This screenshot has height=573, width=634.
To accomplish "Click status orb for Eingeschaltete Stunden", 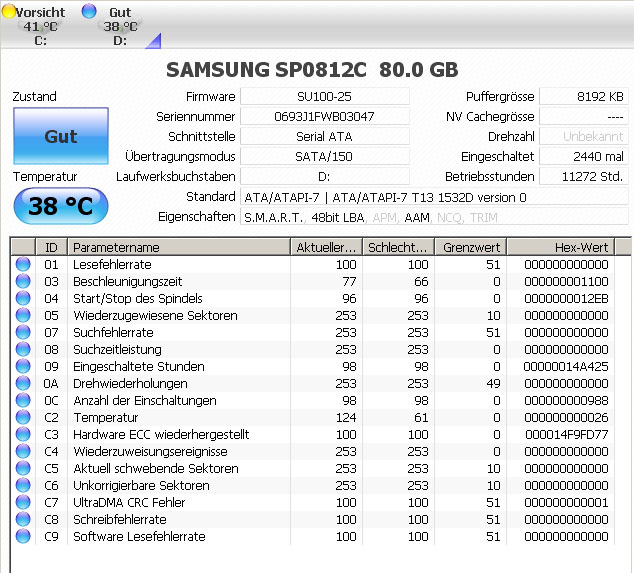I will (x=23, y=366).
